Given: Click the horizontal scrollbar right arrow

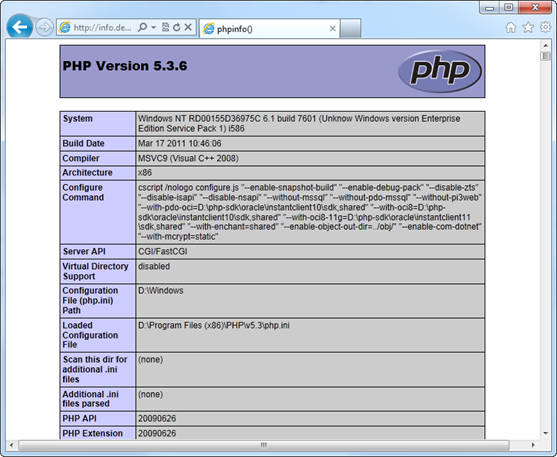Looking at the screenshot, I should point(533,445).
